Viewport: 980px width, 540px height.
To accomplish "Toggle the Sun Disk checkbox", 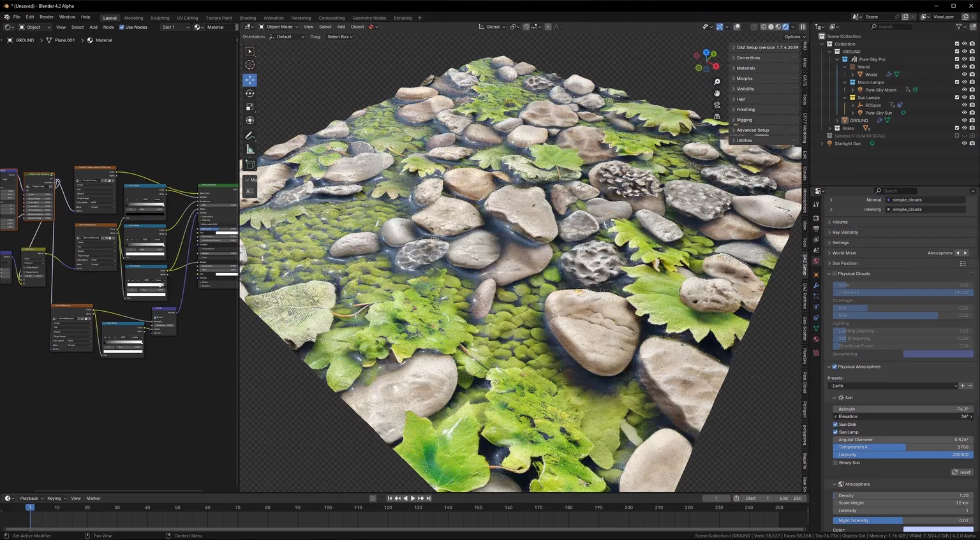I will pyautogui.click(x=835, y=424).
